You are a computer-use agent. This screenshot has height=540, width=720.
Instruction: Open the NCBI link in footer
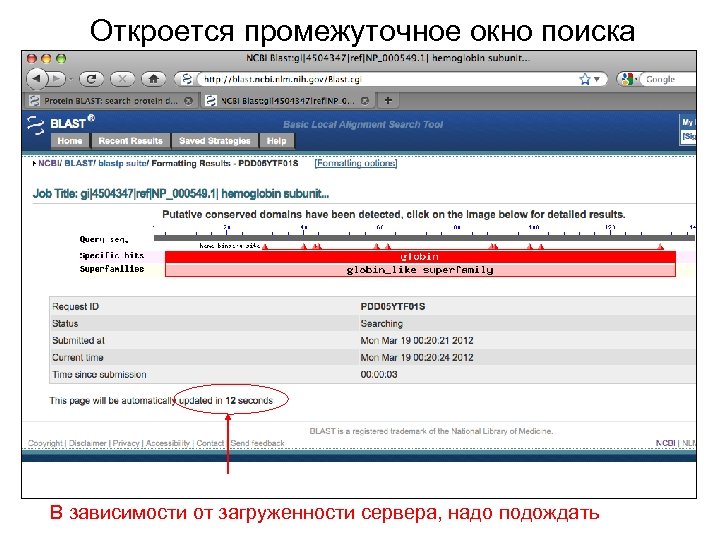point(665,443)
